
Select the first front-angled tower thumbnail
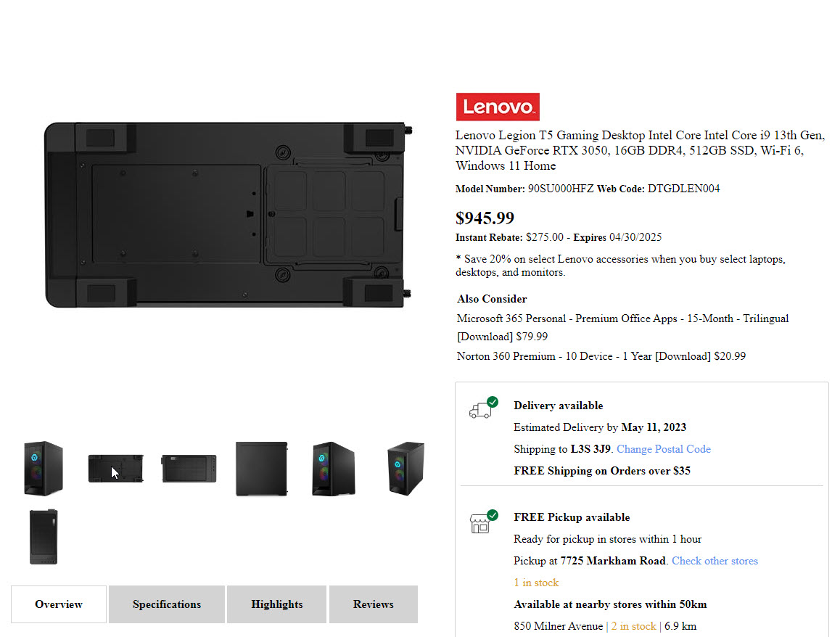point(44,469)
